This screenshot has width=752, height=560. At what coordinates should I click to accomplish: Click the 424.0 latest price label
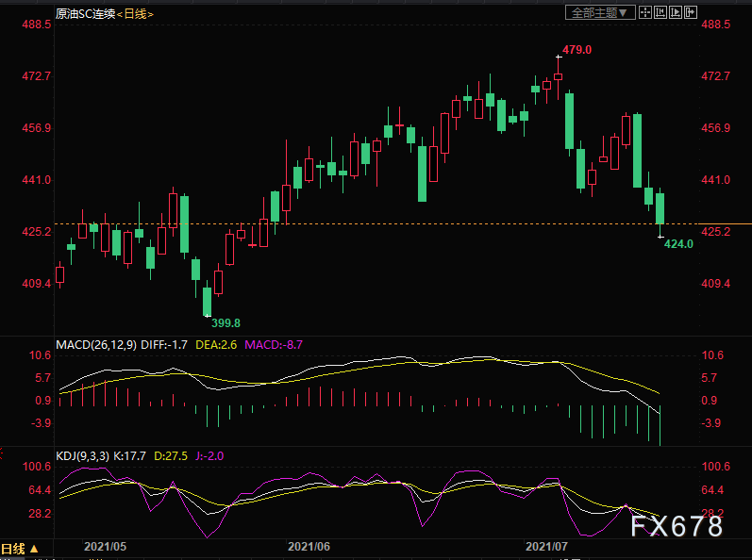click(x=678, y=244)
